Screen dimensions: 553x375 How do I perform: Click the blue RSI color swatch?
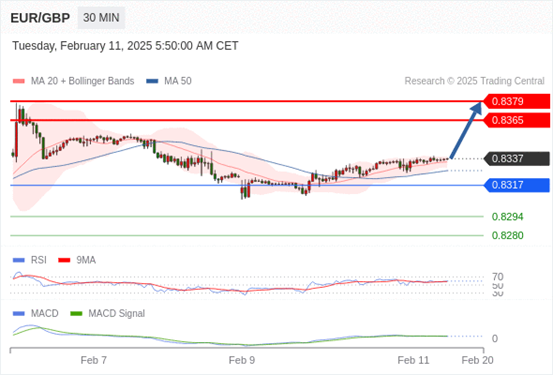point(19,260)
